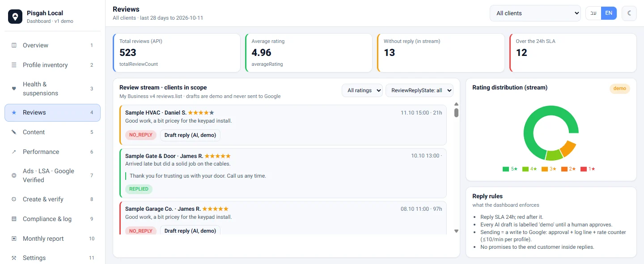Click Draft reply for Sample Garage Co. review

(x=190, y=231)
